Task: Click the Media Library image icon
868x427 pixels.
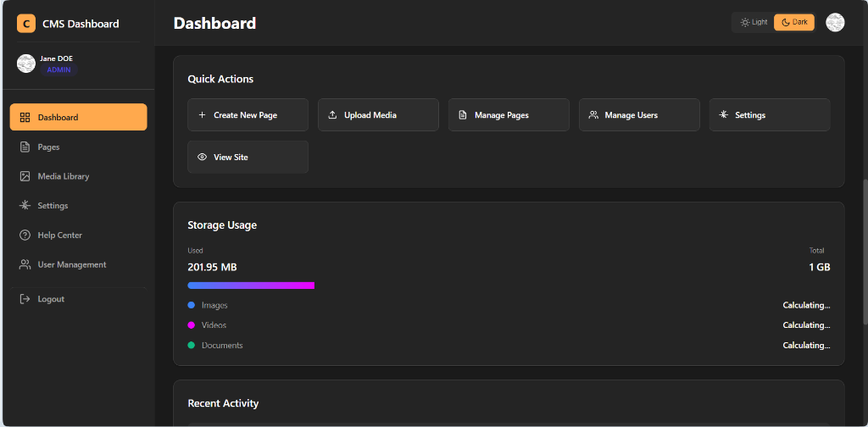Action: click(25, 176)
